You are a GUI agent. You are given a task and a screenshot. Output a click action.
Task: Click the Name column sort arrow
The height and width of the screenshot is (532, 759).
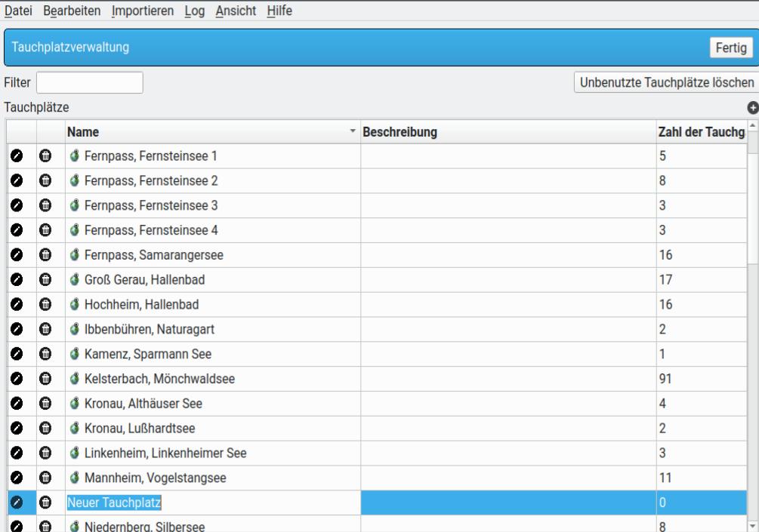[351, 133]
